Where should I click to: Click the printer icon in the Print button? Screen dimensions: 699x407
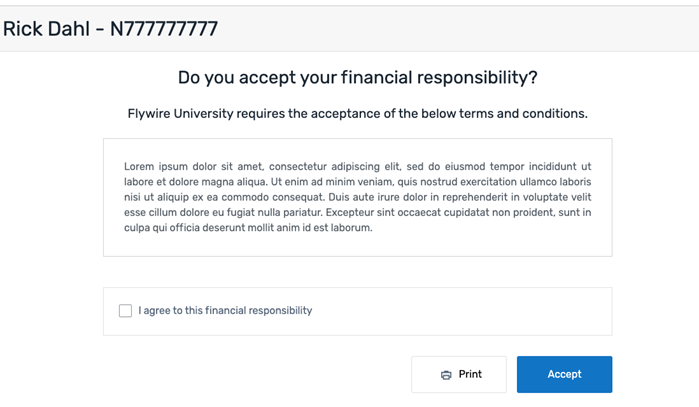pyautogui.click(x=446, y=375)
